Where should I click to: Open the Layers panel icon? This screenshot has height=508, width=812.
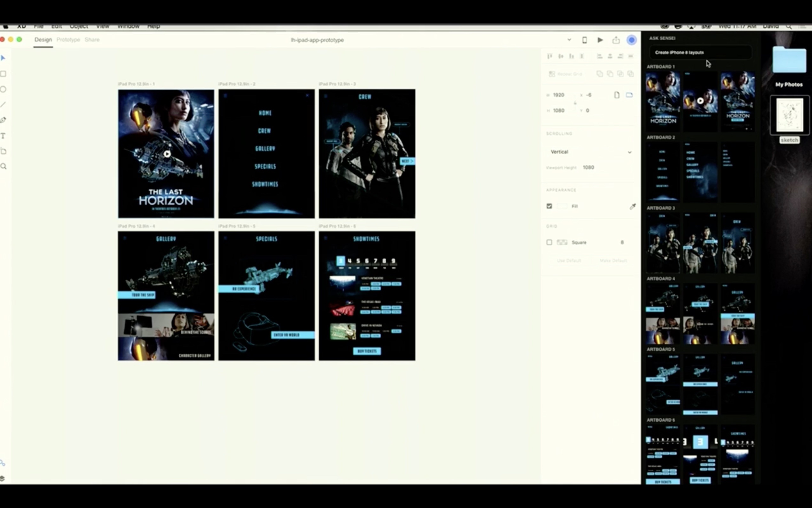click(2, 478)
